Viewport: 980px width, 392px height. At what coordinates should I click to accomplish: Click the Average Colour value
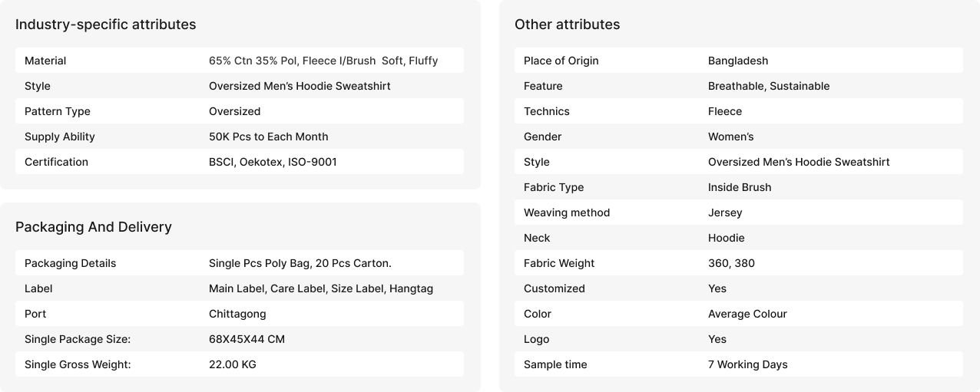747,314
